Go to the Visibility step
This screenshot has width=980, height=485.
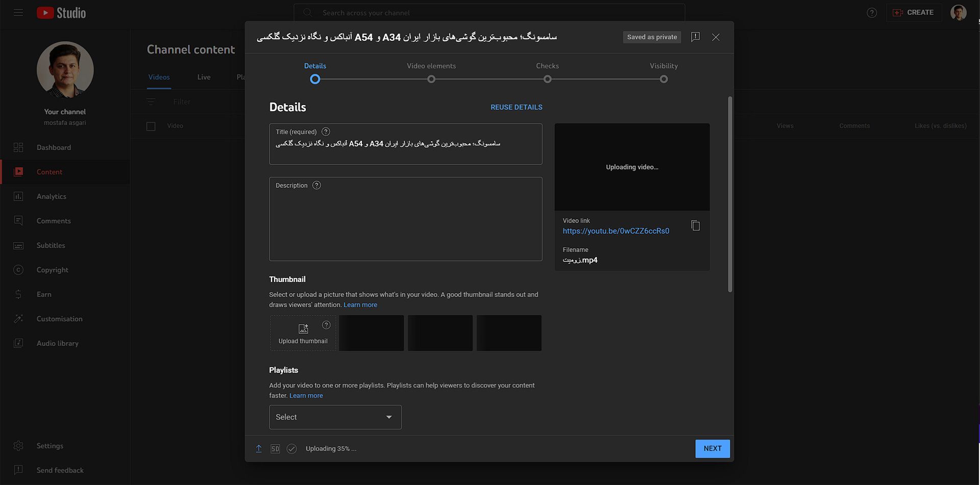click(664, 73)
